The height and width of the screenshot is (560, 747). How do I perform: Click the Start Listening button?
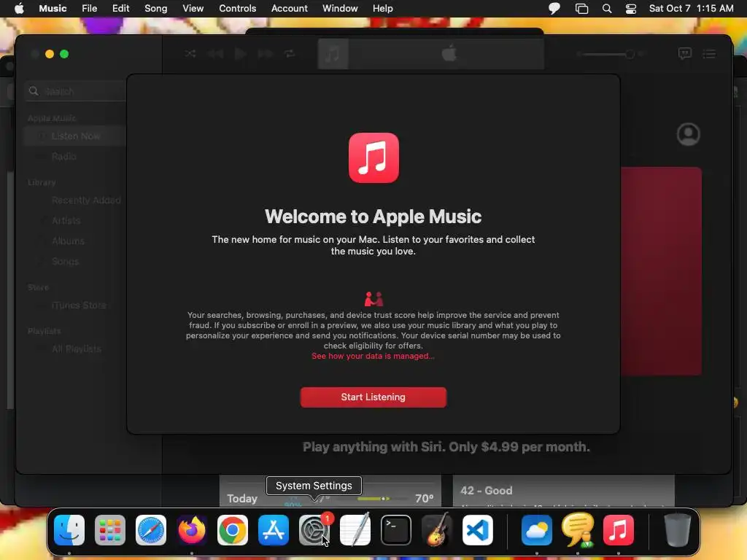pos(373,397)
